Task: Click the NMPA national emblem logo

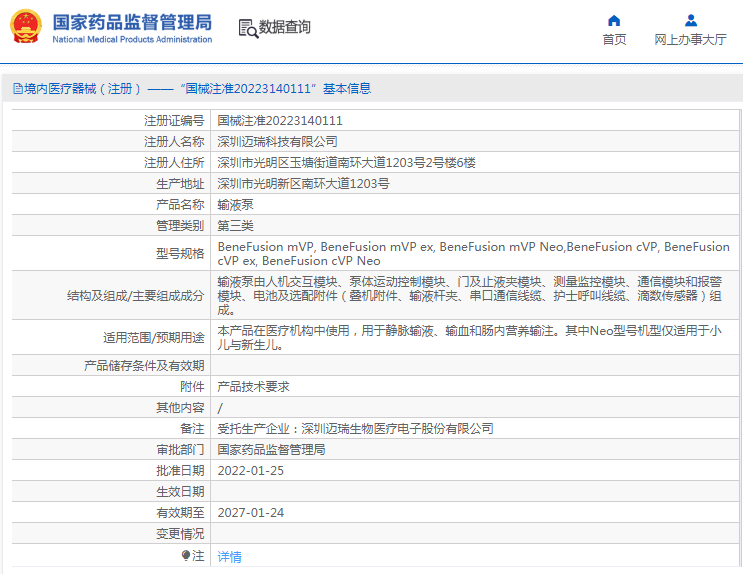Action: coord(26,27)
